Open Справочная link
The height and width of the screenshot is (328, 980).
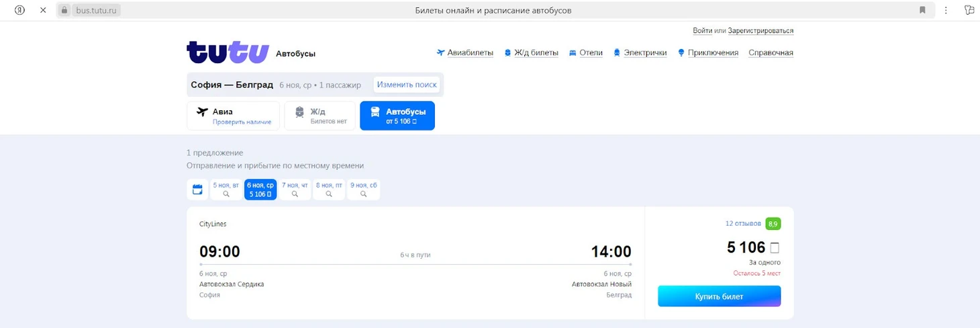[x=771, y=53]
